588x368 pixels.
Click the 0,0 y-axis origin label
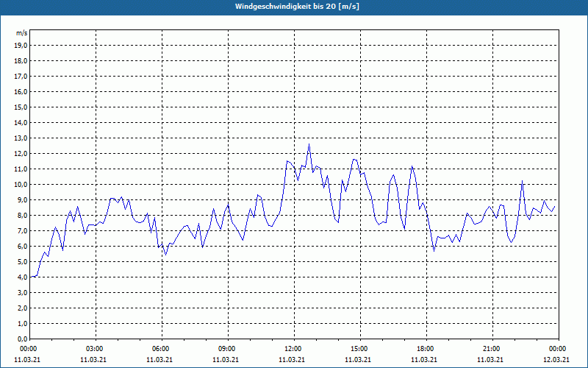click(x=21, y=339)
